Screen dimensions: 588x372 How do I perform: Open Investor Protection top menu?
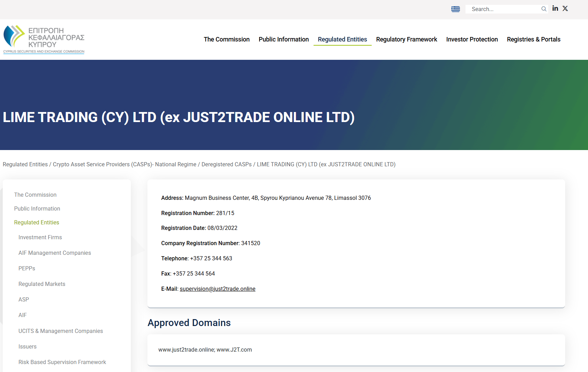(x=472, y=39)
